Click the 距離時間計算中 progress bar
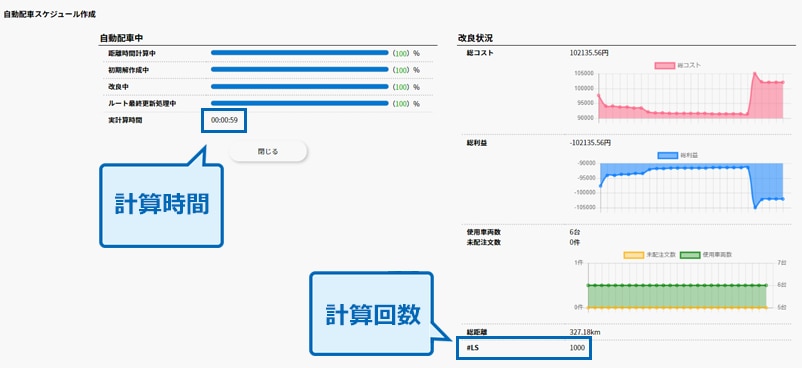Image resolution: width=802 pixels, height=368 pixels. coord(300,53)
